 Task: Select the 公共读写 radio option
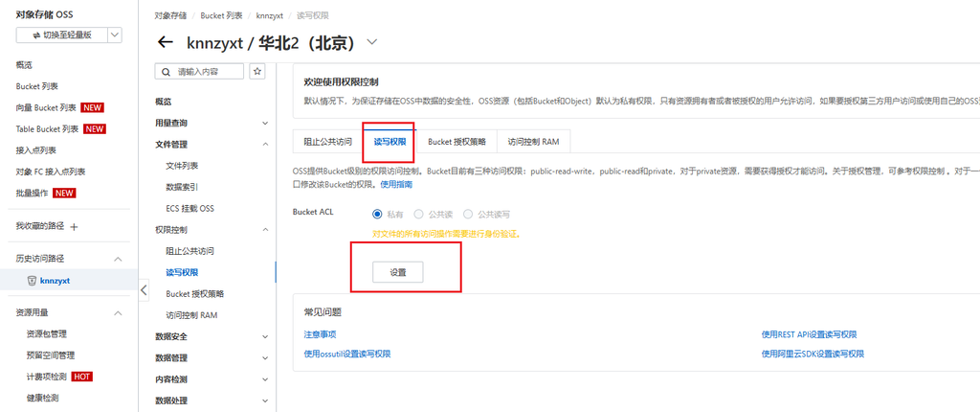467,214
